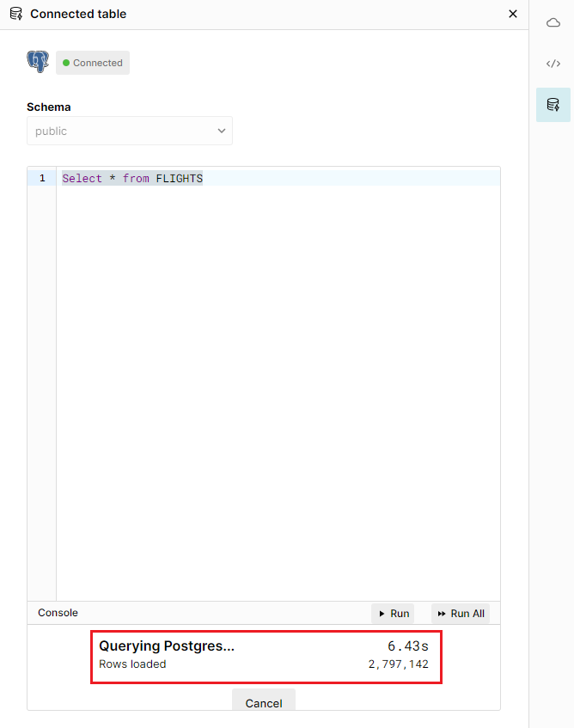Viewport: 574px width, 728px height.
Task: Click the Querying Postgres status text
Action: click(x=167, y=646)
